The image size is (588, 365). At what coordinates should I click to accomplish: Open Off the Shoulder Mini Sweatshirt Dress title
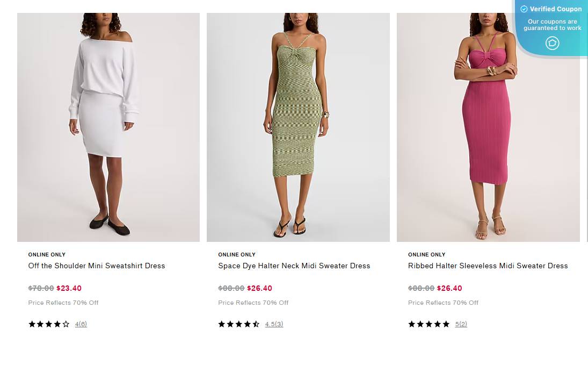97,266
